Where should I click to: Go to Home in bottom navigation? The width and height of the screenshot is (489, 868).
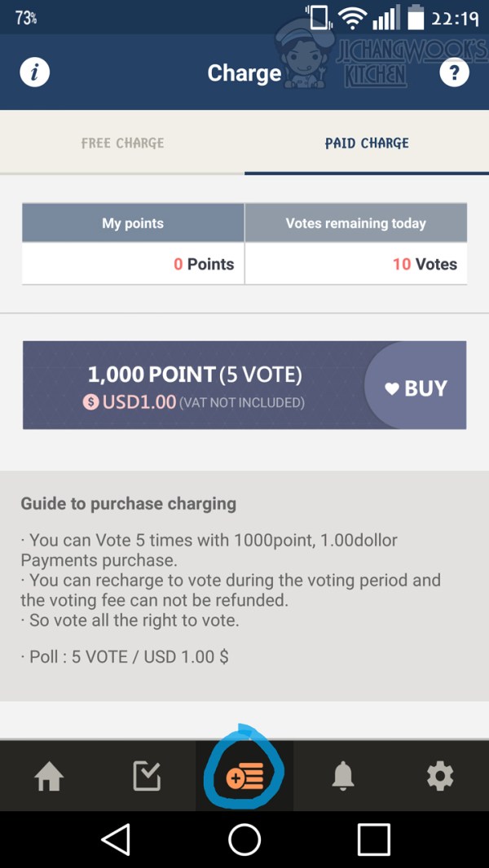coord(49,778)
